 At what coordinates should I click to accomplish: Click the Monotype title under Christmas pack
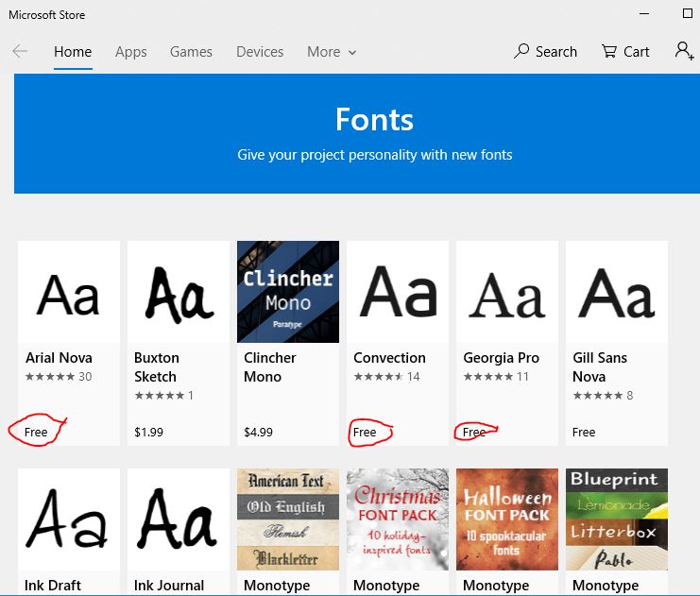(386, 586)
